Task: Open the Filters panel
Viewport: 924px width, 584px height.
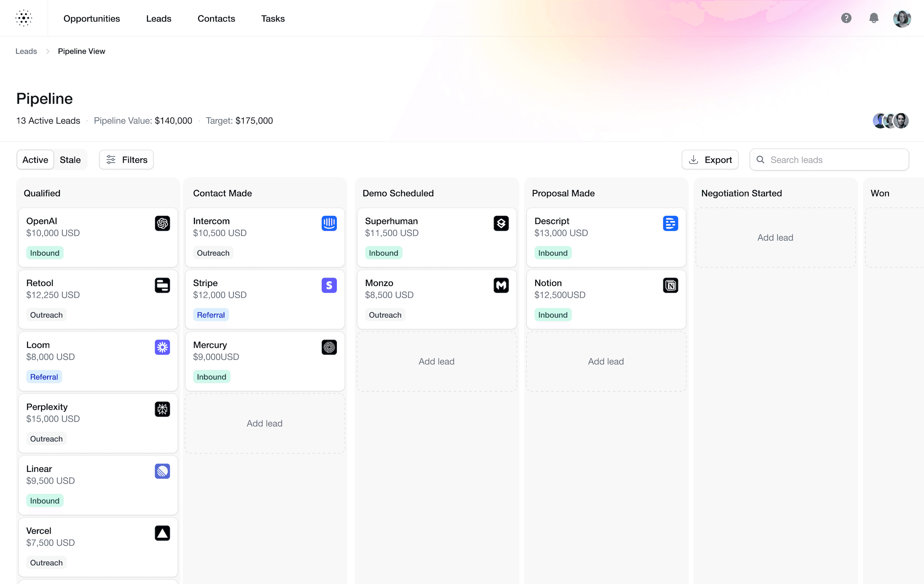Action: pos(126,160)
